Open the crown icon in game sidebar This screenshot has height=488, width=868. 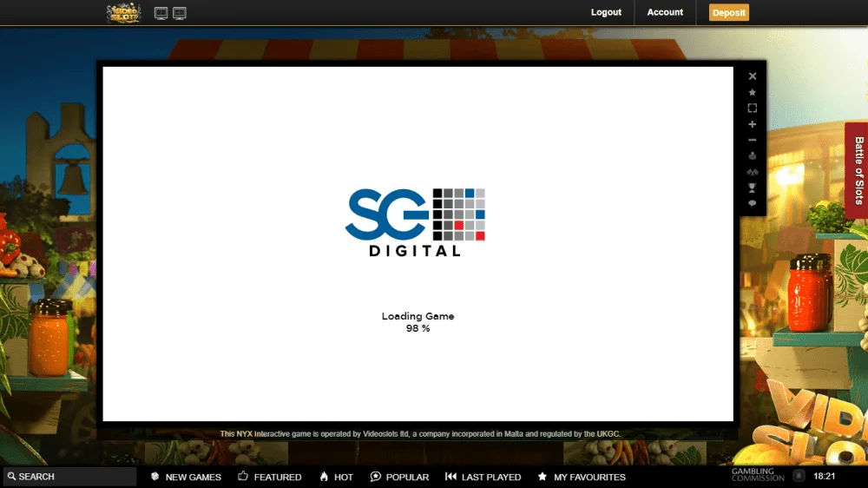tap(753, 156)
